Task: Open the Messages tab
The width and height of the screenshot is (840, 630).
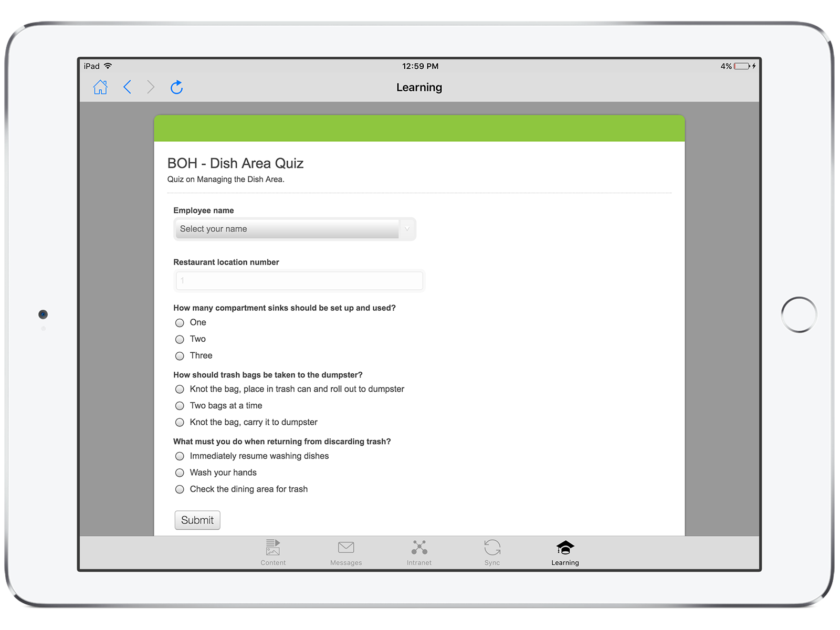Action: coord(346,552)
